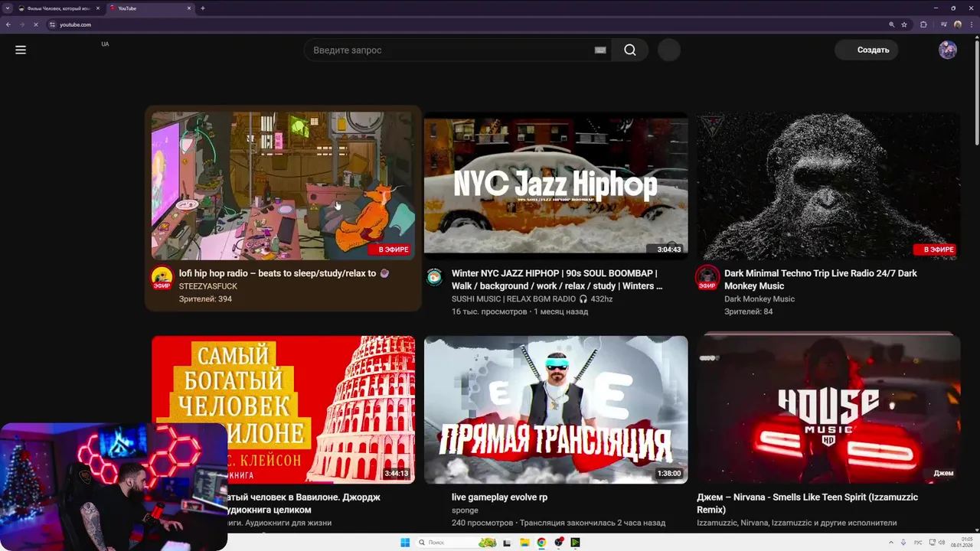The image size is (980, 551).
Task: Open STEEZYASFUCK channel avatar
Action: point(162,278)
